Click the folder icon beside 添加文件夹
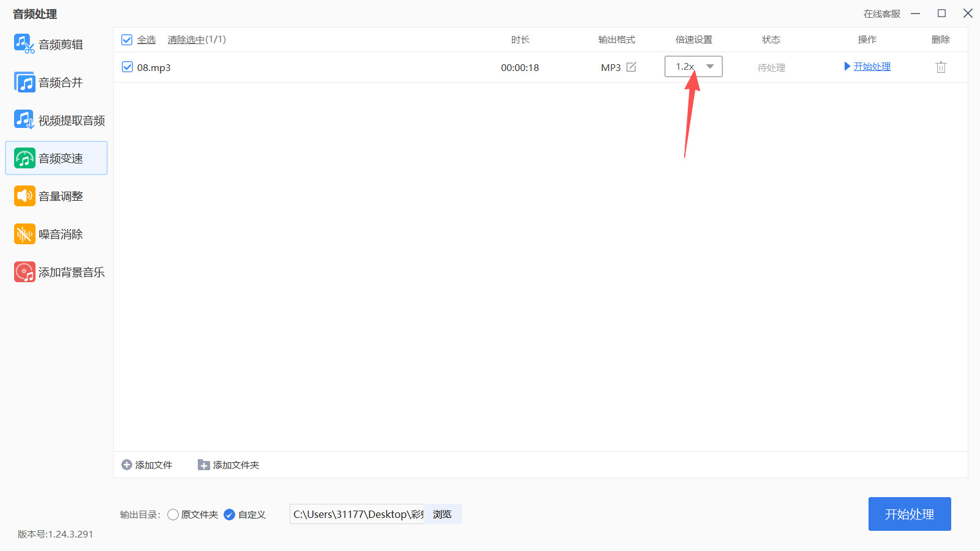Screen dimensions: 980x551 coord(204,465)
